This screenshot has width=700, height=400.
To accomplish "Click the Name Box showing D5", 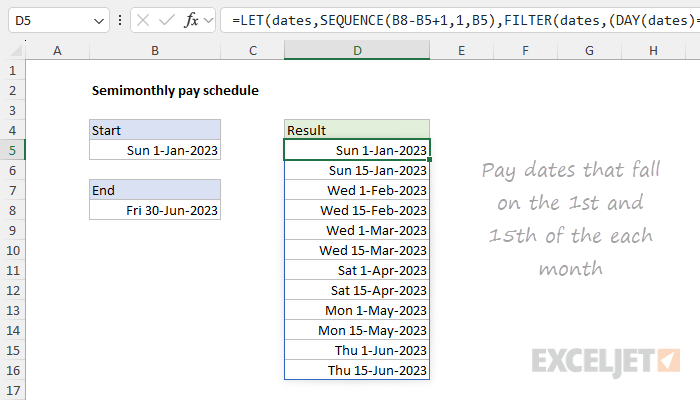I will [58, 20].
